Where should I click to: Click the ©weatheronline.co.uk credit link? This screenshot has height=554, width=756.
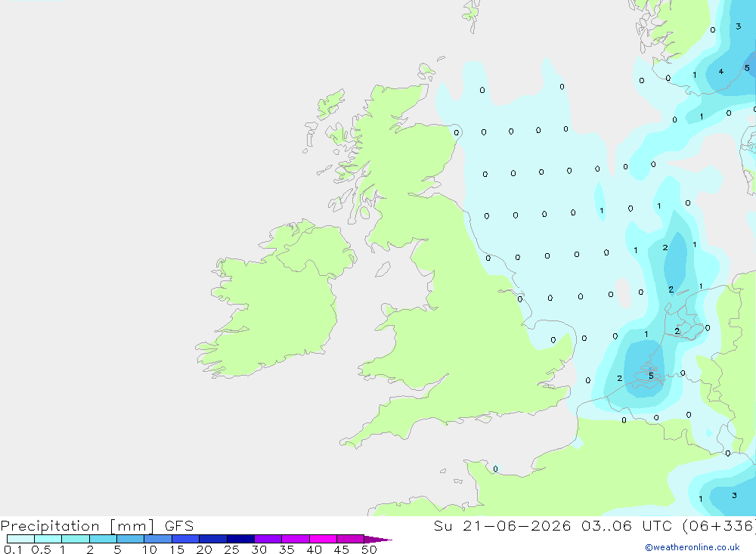[692, 547]
